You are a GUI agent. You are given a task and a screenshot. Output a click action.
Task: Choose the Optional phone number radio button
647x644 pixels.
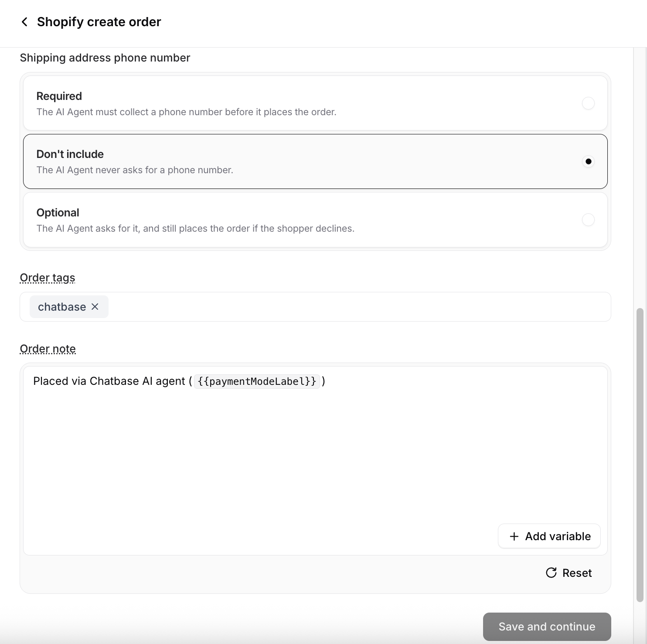588,219
